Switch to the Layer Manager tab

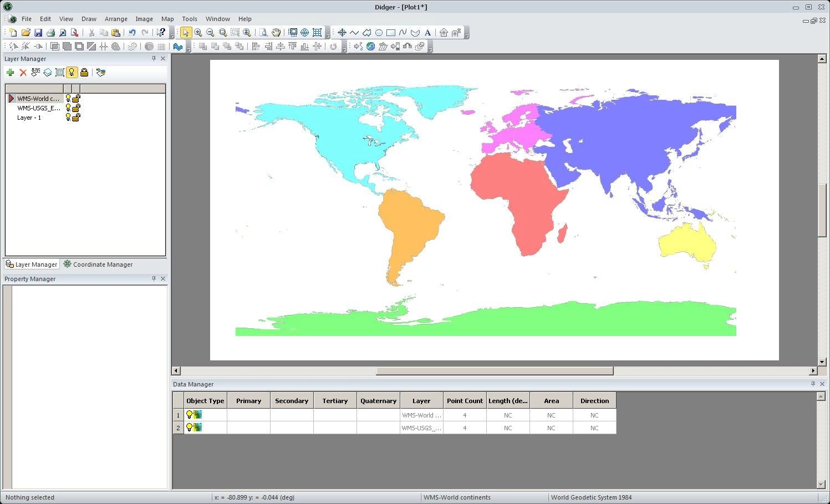point(31,264)
